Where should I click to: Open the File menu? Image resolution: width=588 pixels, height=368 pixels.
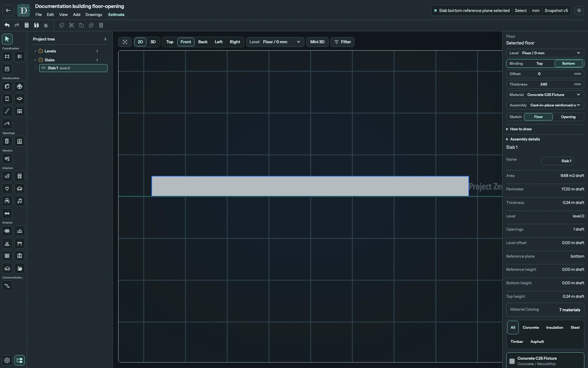point(39,15)
